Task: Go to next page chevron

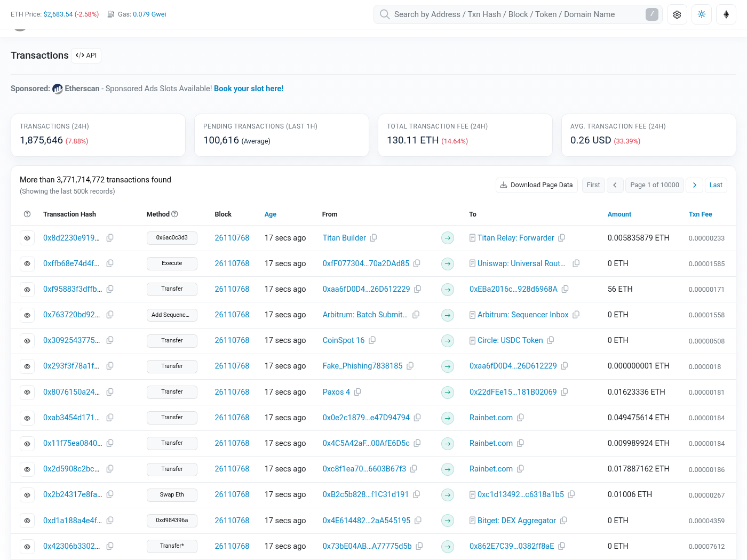Action: pos(695,185)
